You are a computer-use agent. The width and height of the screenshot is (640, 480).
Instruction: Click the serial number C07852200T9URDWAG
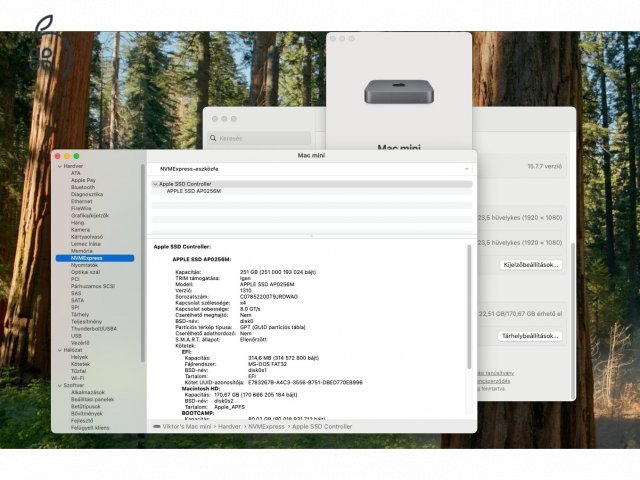pyautogui.click(x=269, y=297)
